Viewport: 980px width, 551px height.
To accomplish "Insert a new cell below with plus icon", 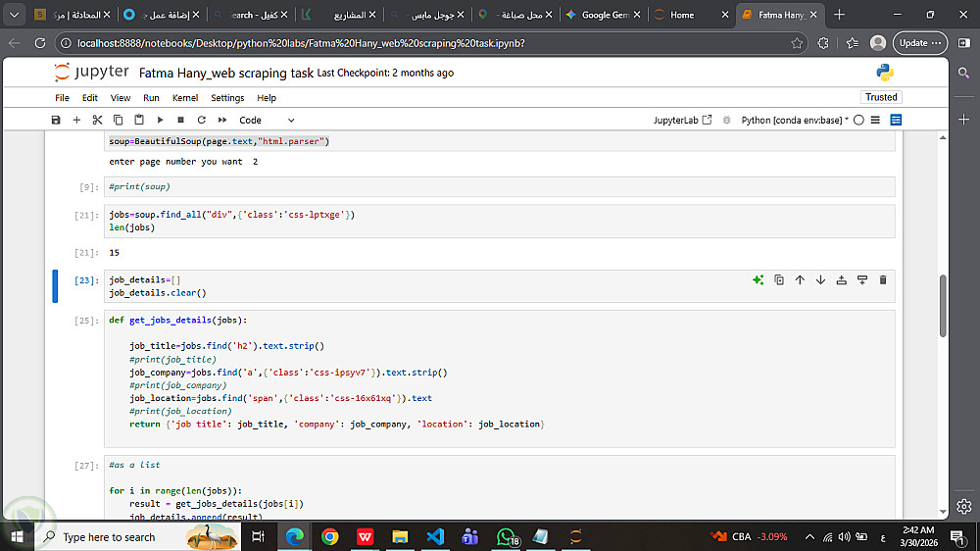I will click(x=76, y=120).
